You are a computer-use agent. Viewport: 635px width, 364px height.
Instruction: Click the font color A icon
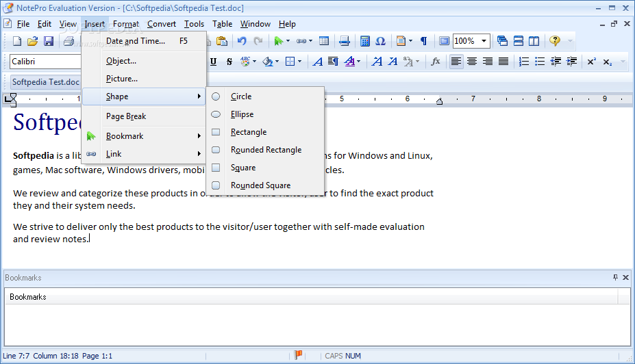[349, 62]
